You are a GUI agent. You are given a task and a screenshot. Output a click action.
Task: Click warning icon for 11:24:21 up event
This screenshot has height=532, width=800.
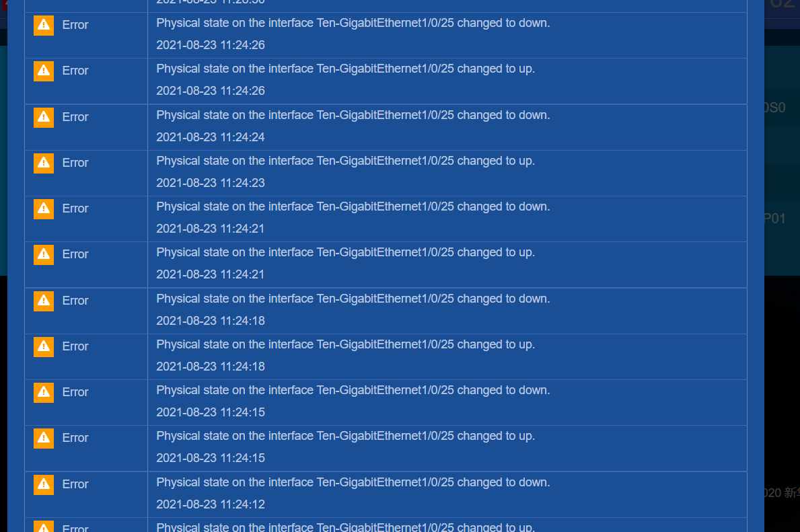[43, 254]
